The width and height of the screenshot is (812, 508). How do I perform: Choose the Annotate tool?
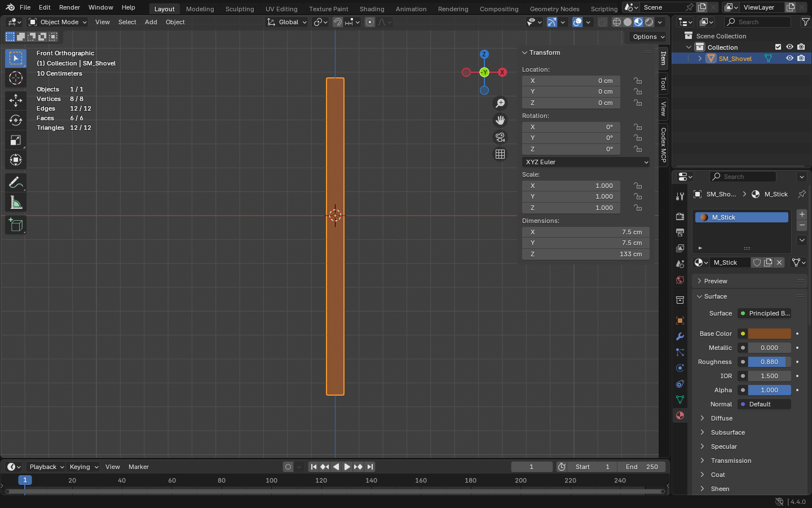(16, 182)
